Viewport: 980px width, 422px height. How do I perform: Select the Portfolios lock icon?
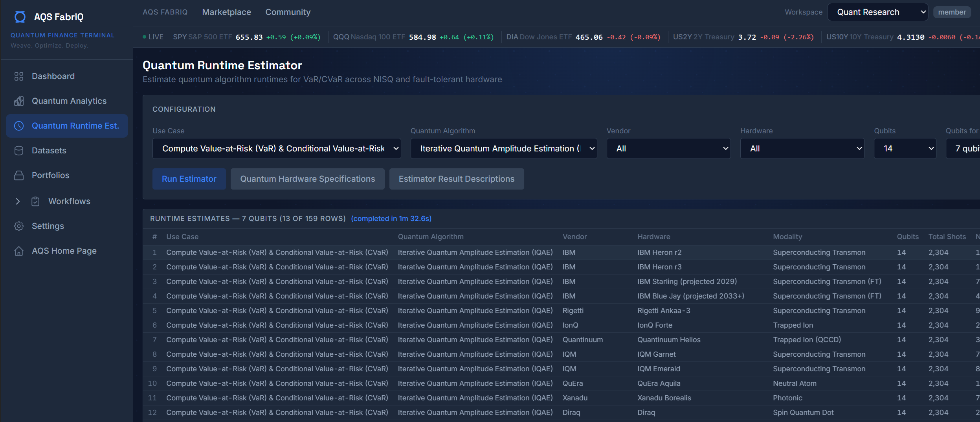[x=19, y=175]
